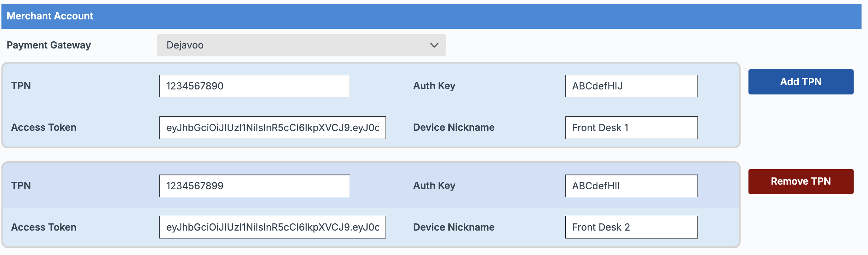Click the second Auth Key label
The image size is (868, 255).
pyautogui.click(x=434, y=186)
